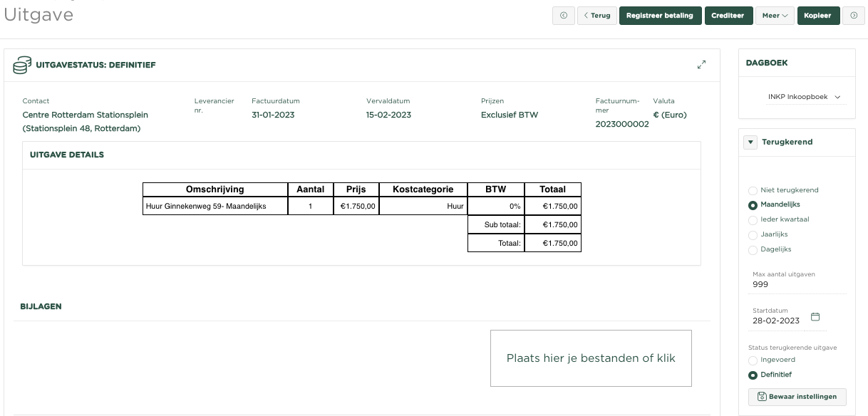Image resolution: width=868 pixels, height=416 pixels.
Task: Select the Niet terugkerend option
Action: click(753, 190)
